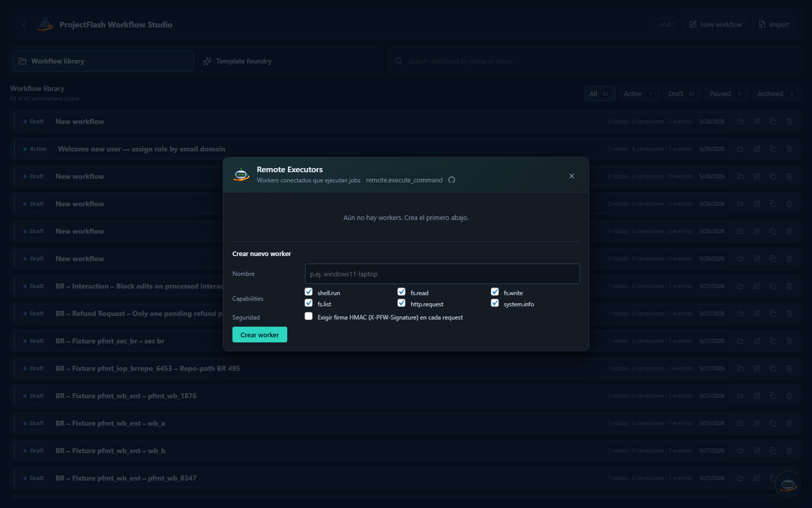Open the GitHub icon beside remote.execute_command
The width and height of the screenshot is (812, 508).
coord(452,180)
